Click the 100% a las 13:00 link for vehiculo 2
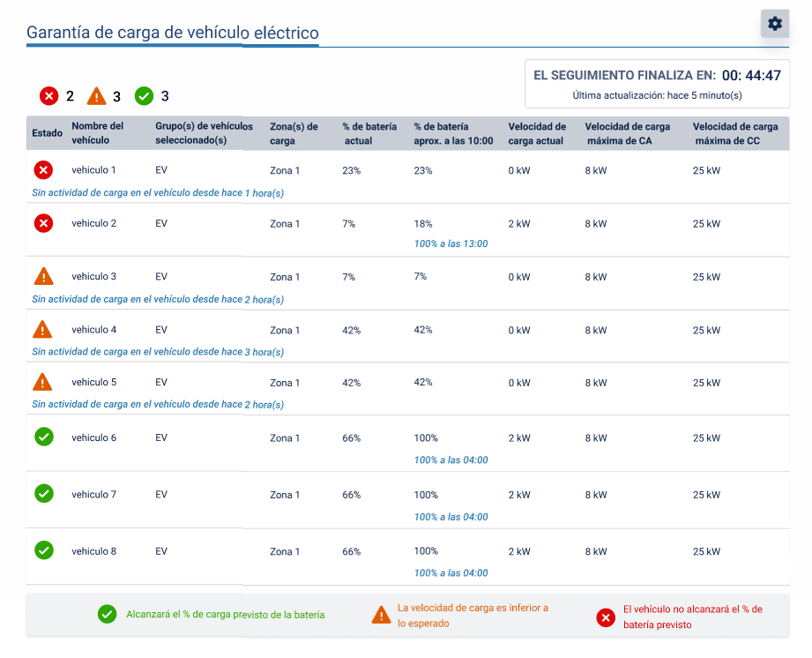Screen dimensions: 812x658 [451, 243]
